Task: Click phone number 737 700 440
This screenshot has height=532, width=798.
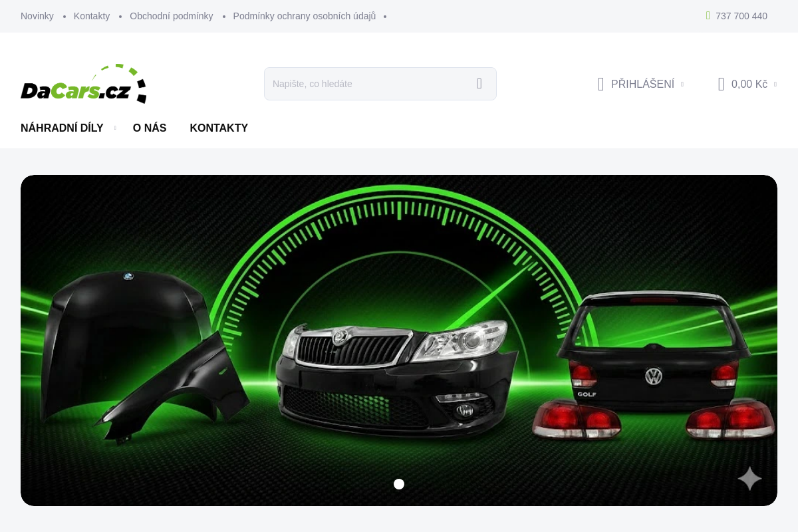Action: [741, 16]
